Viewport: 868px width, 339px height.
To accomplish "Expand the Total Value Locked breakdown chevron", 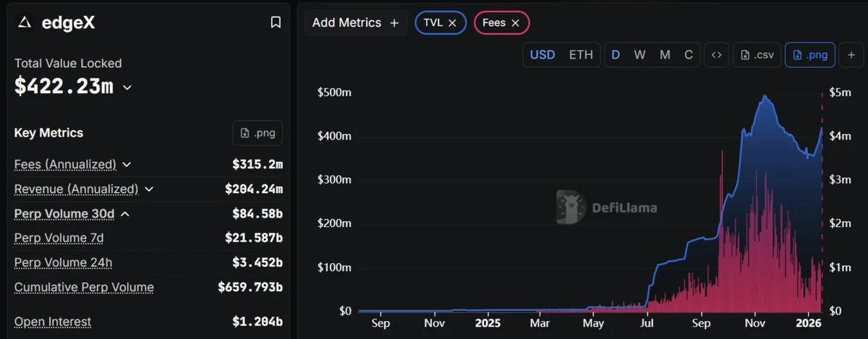I will [x=127, y=87].
